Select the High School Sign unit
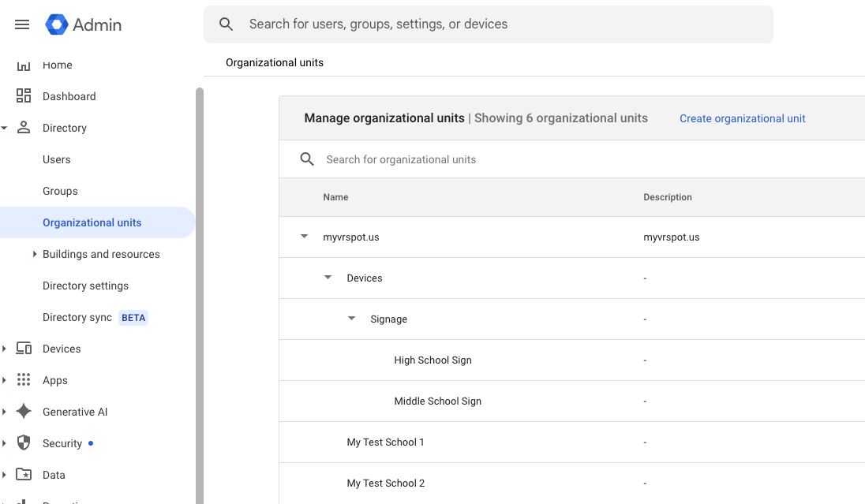Screen dimensions: 865x504 coord(432,360)
